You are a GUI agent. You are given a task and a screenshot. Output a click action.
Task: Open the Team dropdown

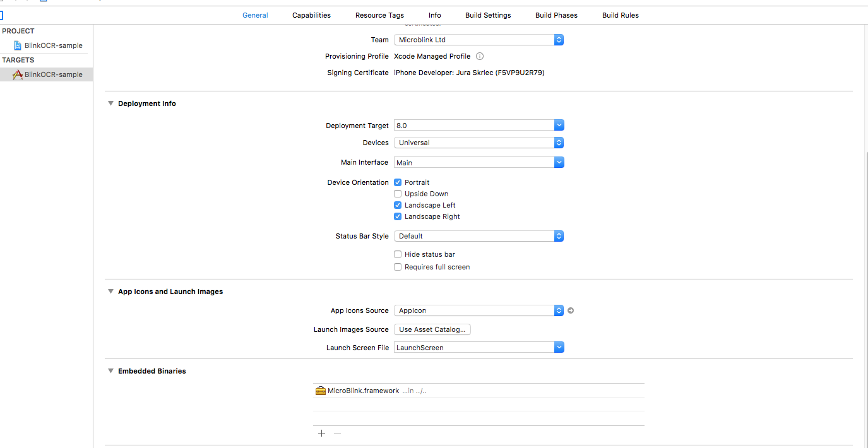click(479, 40)
